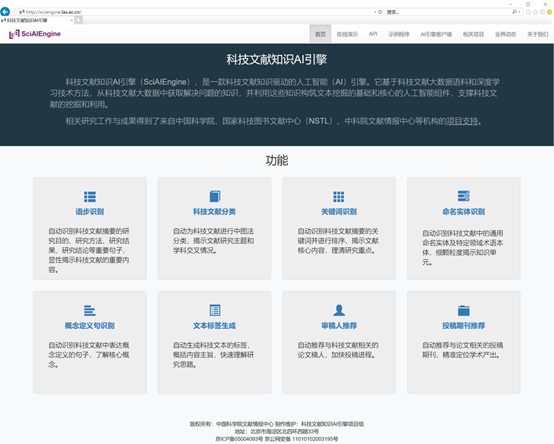Click the 关键词识别 card description text

(338, 241)
